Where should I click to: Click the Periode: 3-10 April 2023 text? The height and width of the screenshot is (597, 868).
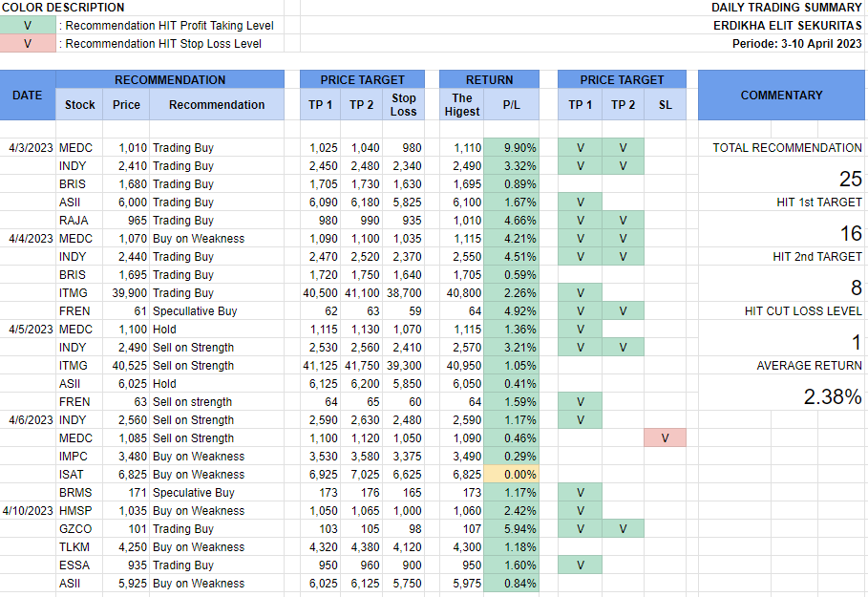click(x=796, y=44)
